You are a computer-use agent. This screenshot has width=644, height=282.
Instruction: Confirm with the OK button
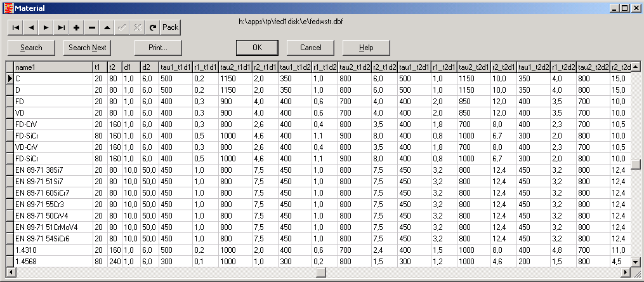[256, 48]
